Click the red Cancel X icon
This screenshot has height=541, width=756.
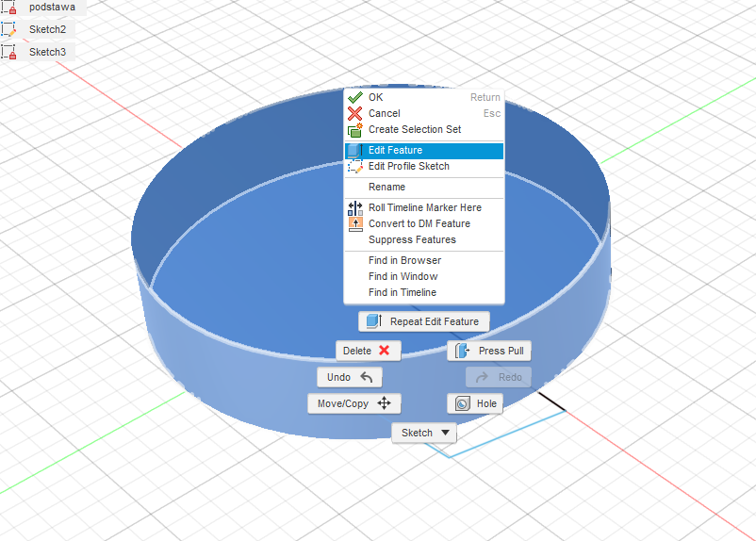tap(355, 113)
